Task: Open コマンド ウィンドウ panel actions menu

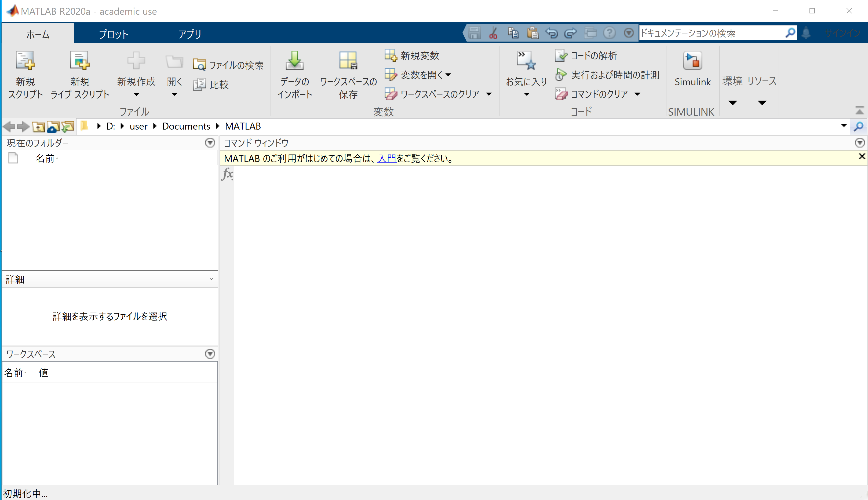Action: pos(859,142)
